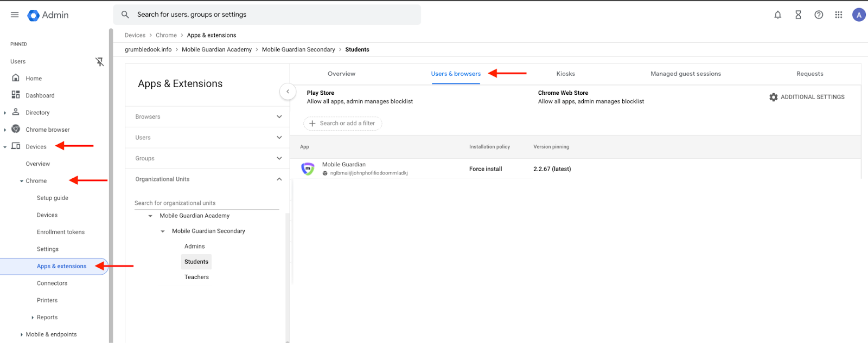Open the tasks hourglass icon
Image resolution: width=868 pixels, height=343 pixels.
click(798, 15)
